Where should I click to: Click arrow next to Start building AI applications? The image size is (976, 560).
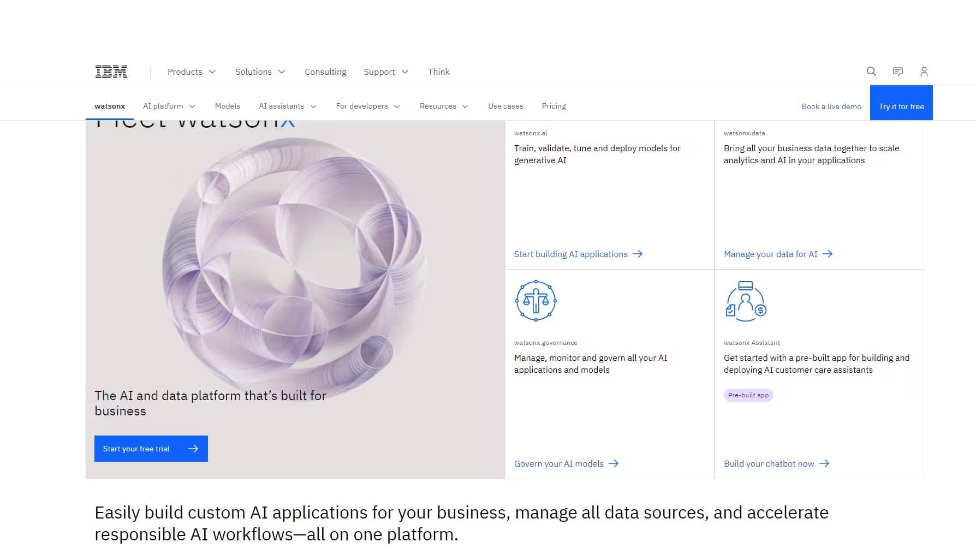(637, 254)
